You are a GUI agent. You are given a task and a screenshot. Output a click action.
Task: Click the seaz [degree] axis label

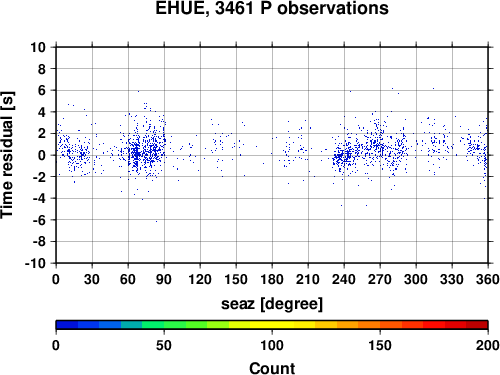click(x=272, y=304)
